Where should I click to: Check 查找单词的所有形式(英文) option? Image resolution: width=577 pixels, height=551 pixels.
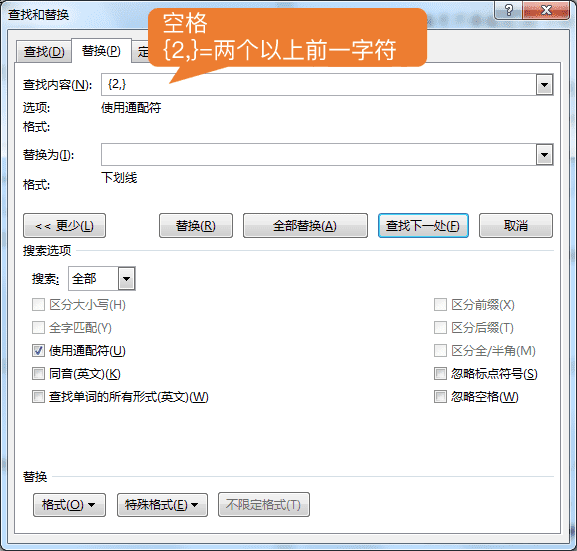point(38,397)
